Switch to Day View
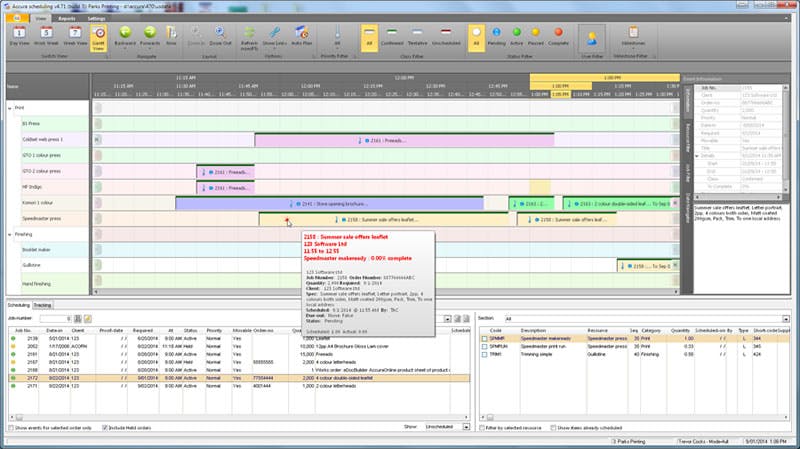This screenshot has width=800, height=449. (x=19, y=37)
